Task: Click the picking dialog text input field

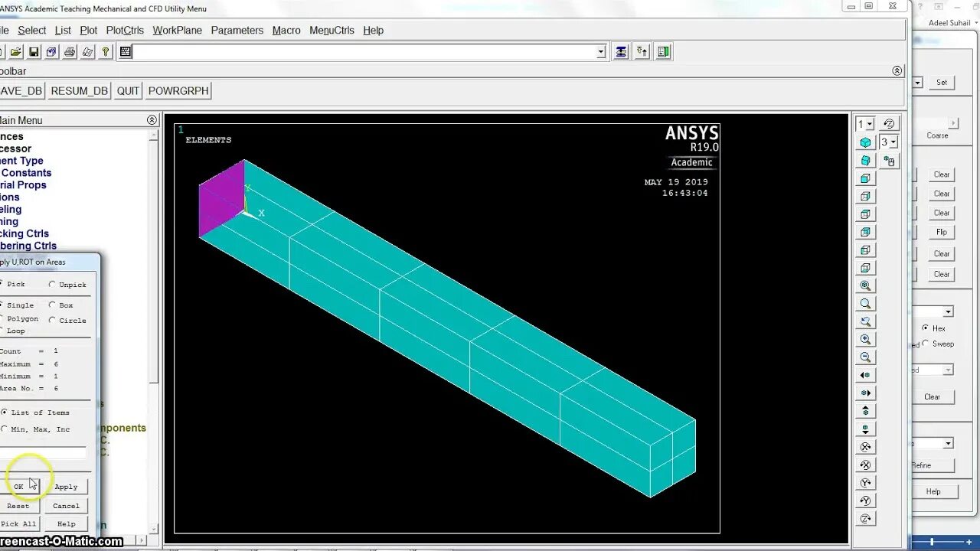Action: pyautogui.click(x=43, y=453)
